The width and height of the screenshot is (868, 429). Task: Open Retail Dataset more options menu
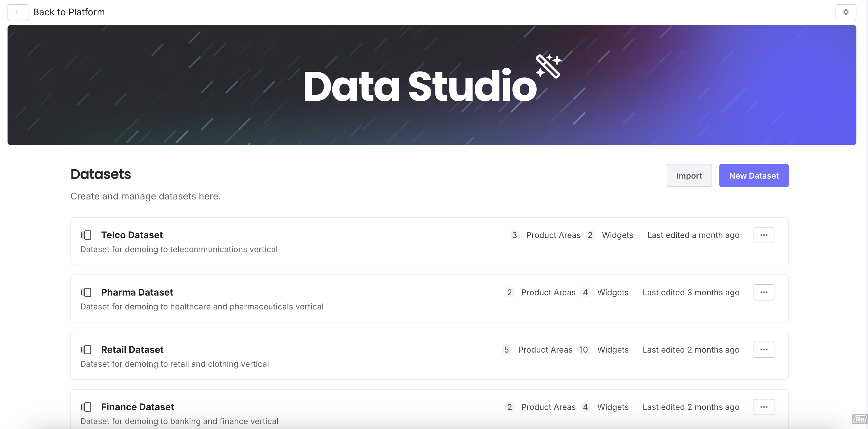pos(763,349)
